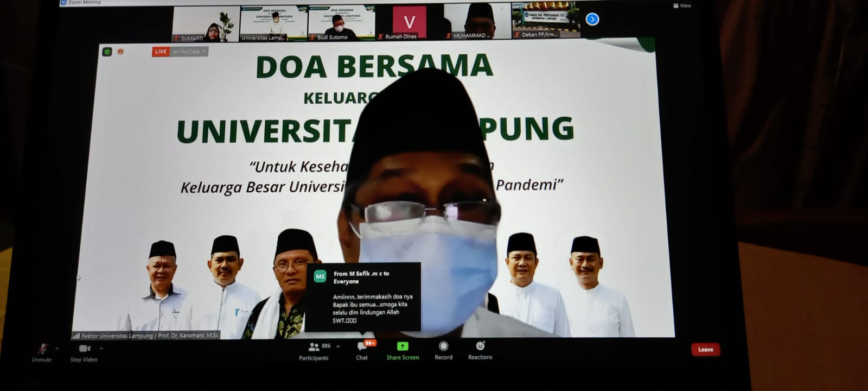This screenshot has height=391, width=868.
Task: Select the MUHAMMAD participant thumbnail
Action: click(477, 22)
